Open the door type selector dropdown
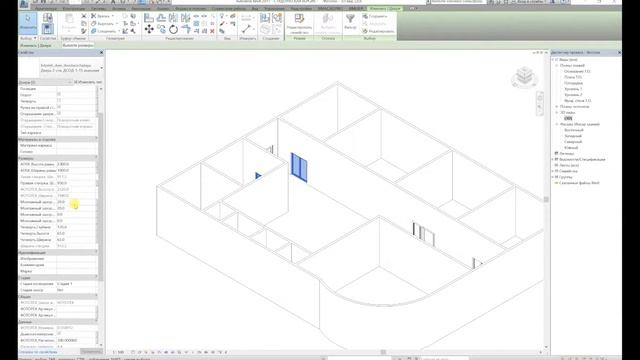 tap(101, 68)
